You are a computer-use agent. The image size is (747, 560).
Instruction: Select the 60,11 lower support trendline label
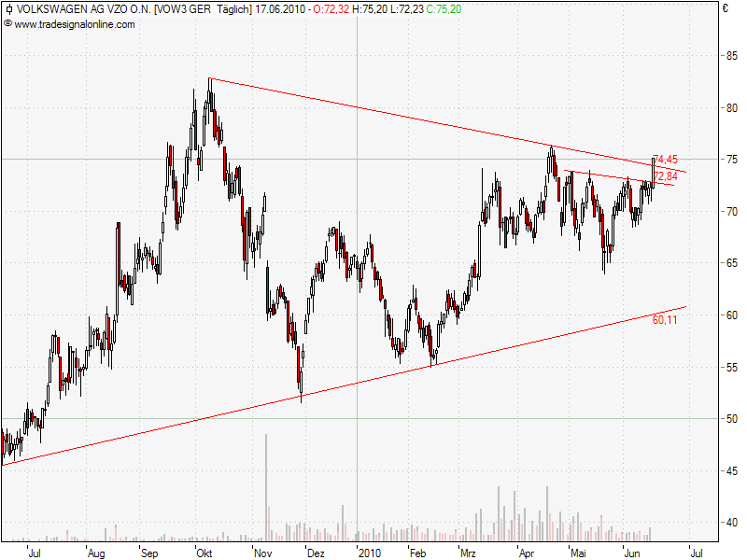(665, 319)
